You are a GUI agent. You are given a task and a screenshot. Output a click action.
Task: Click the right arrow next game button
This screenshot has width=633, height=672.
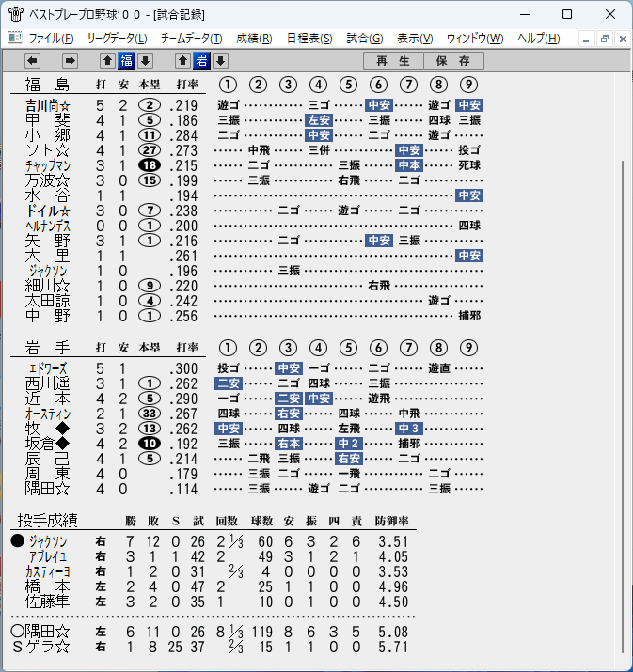click(x=70, y=61)
